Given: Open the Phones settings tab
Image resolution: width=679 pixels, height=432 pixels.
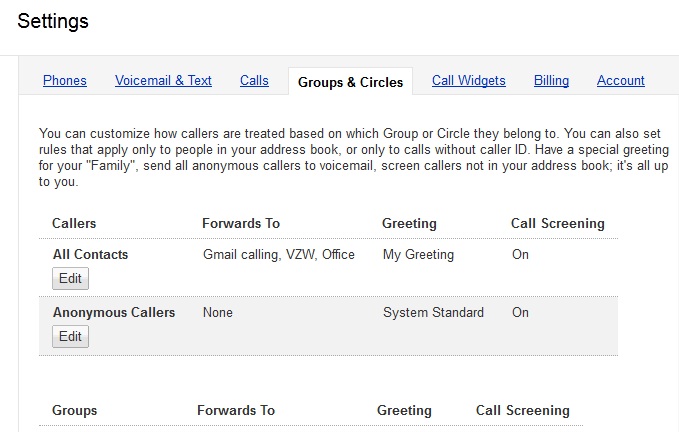Looking at the screenshot, I should 65,81.
